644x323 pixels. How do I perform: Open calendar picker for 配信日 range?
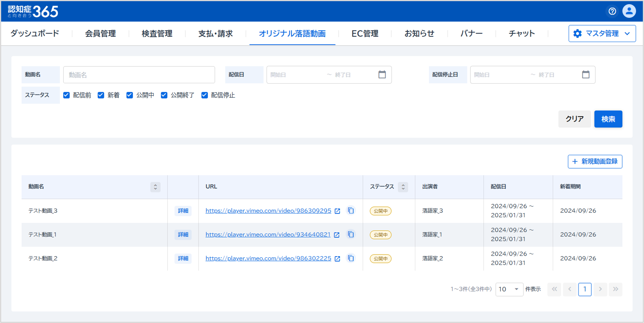tap(382, 75)
